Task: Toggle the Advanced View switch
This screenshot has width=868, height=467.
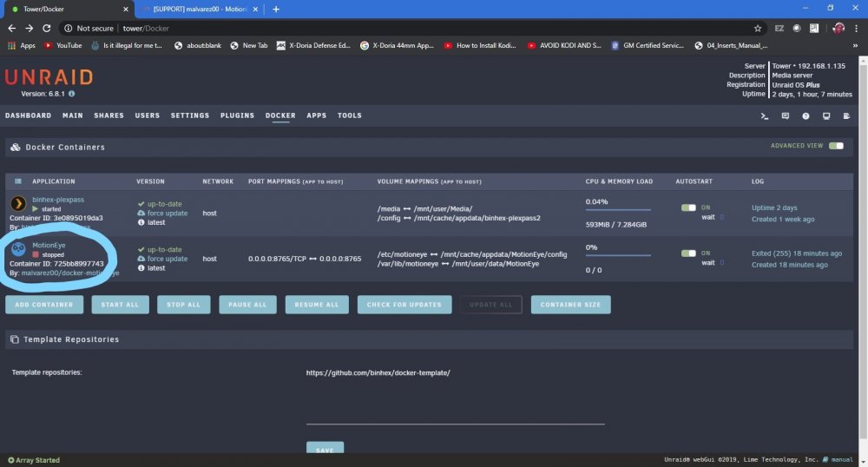Action: tap(836, 146)
